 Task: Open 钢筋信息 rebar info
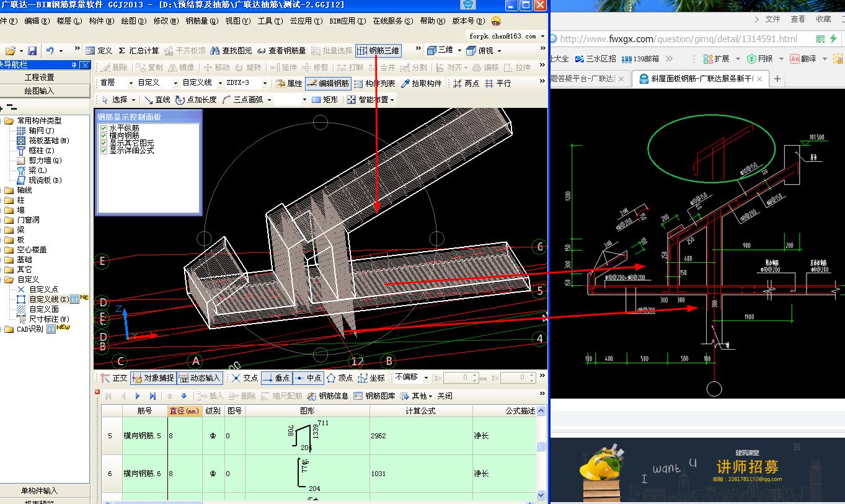pos(328,396)
